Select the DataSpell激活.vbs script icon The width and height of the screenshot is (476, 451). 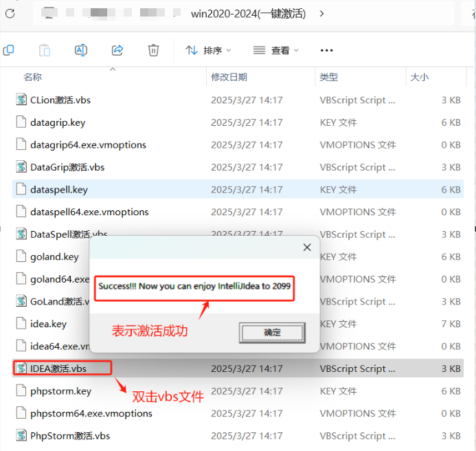coord(21,234)
